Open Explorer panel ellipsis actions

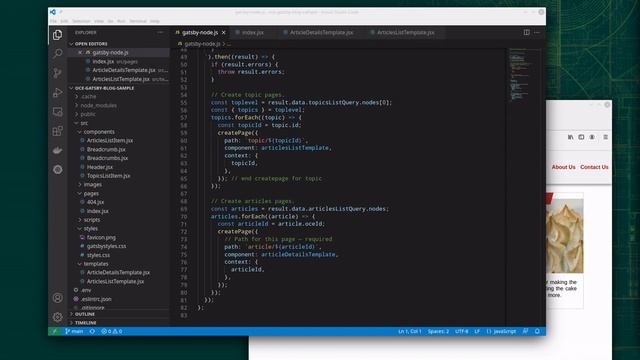[x=160, y=33]
